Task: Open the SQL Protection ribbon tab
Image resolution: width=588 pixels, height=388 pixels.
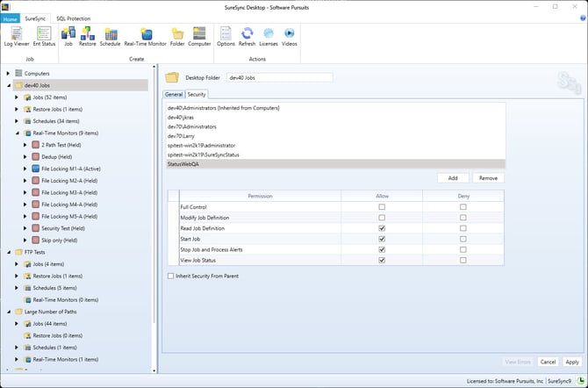Action: 73,18
